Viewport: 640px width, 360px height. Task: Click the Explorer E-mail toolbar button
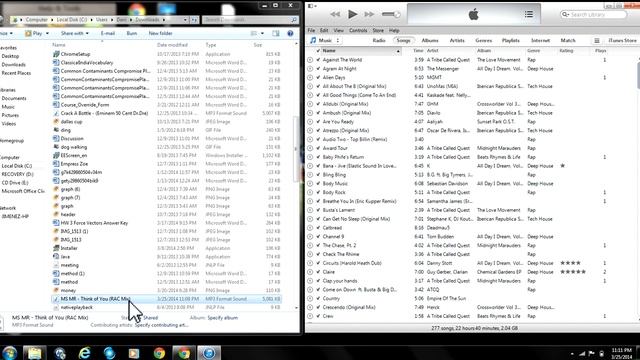point(108,33)
